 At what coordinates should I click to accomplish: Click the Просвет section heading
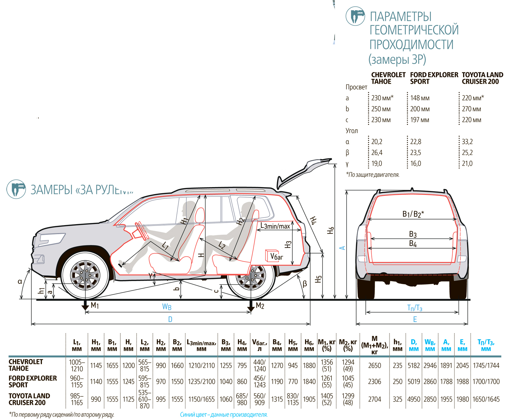point(356,87)
